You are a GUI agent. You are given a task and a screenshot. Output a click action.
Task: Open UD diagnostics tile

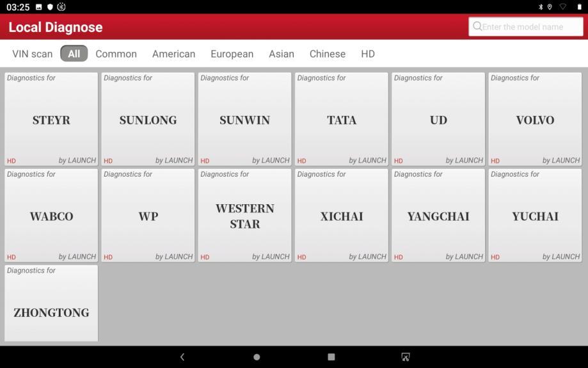click(438, 119)
